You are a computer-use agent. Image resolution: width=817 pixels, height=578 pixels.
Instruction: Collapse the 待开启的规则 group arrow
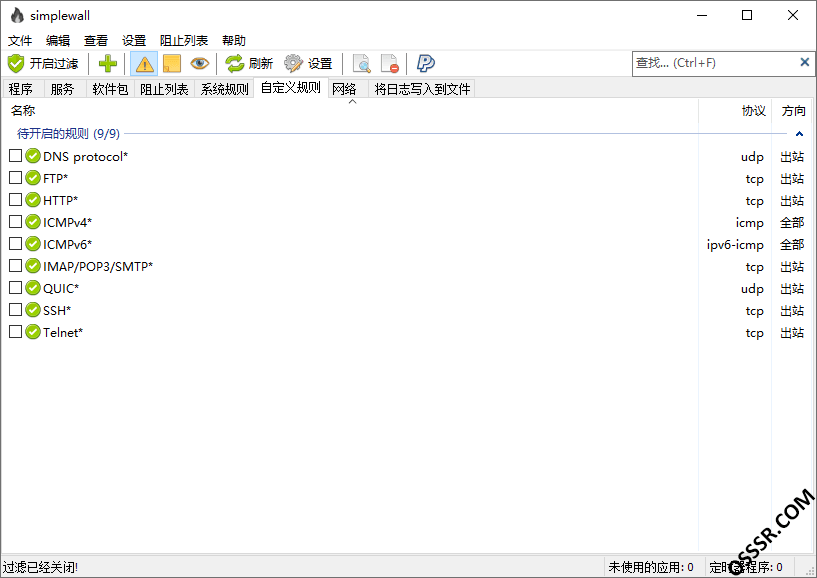pos(799,134)
